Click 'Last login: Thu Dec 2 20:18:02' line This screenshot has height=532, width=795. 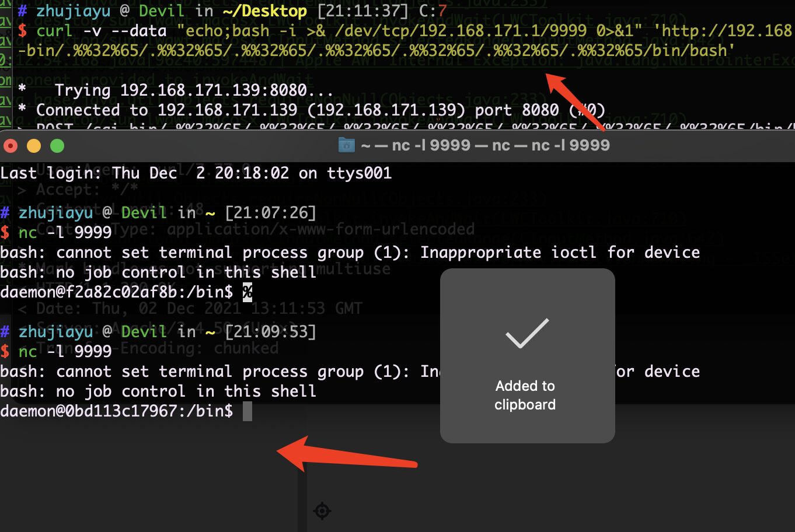[196, 173]
